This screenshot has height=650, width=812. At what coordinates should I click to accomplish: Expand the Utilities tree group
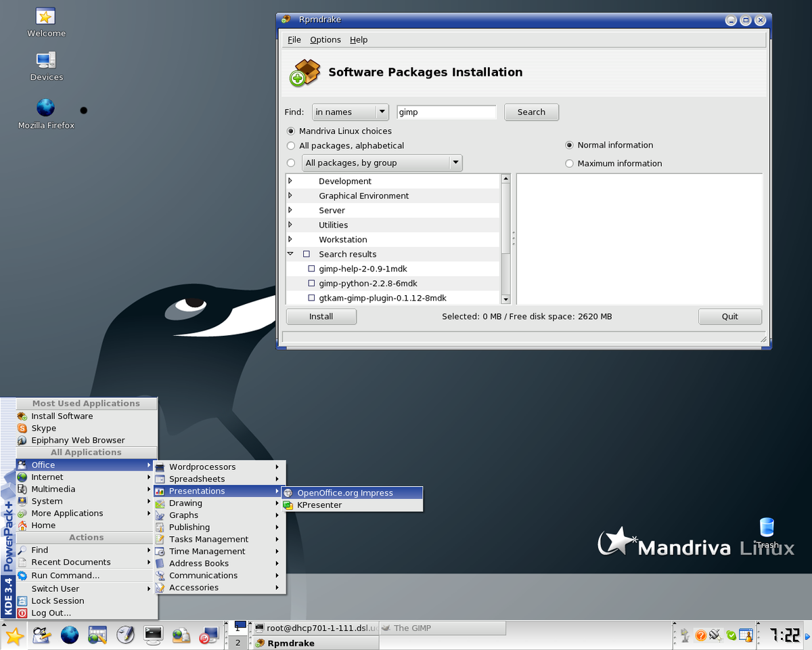coord(290,225)
